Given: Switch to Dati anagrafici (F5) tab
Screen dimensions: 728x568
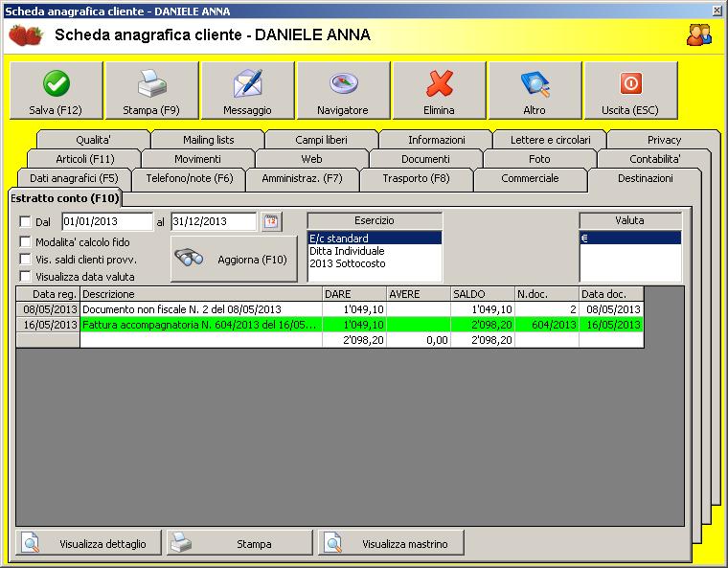Looking at the screenshot, I should click(75, 178).
